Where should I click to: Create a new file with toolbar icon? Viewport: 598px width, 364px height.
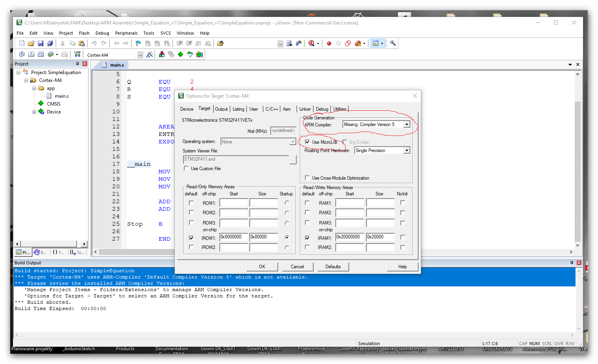tap(22, 43)
